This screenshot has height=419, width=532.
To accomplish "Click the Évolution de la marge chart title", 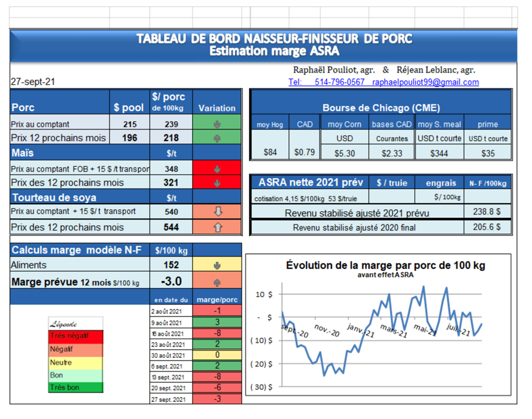I will 385,265.
